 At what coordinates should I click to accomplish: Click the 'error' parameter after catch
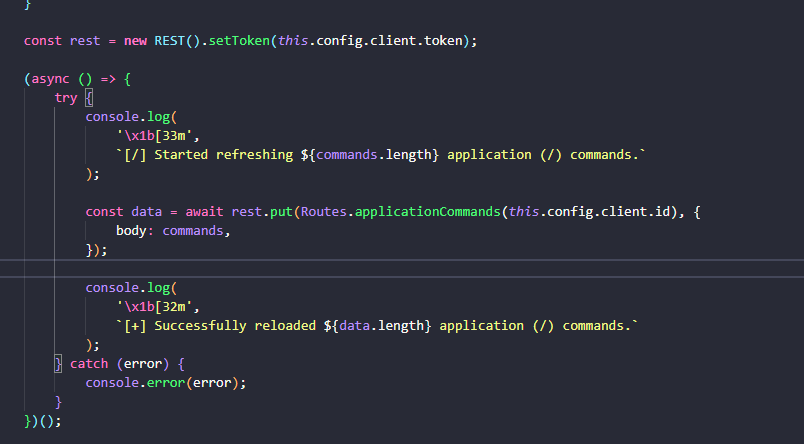click(143, 364)
